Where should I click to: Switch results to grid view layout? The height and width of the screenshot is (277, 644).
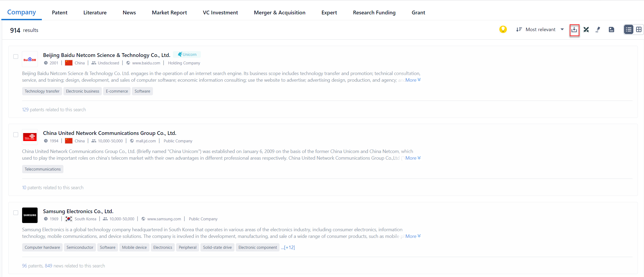click(639, 29)
